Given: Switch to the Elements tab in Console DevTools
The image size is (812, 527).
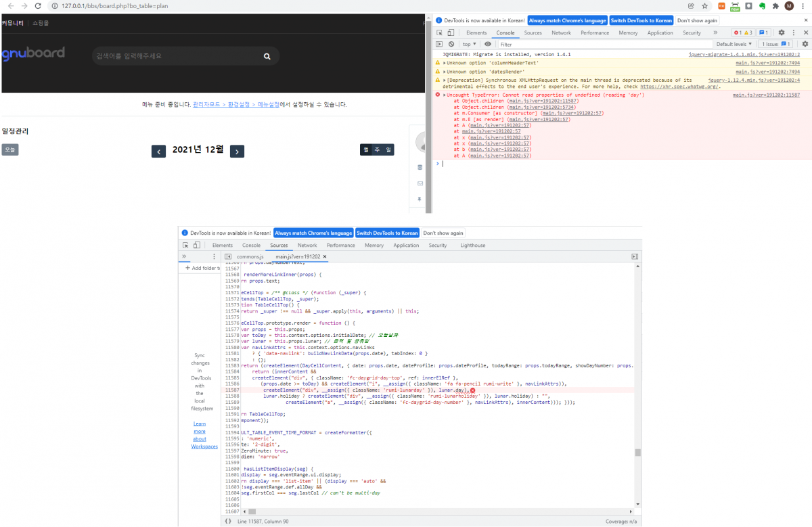Looking at the screenshot, I should [x=476, y=32].
